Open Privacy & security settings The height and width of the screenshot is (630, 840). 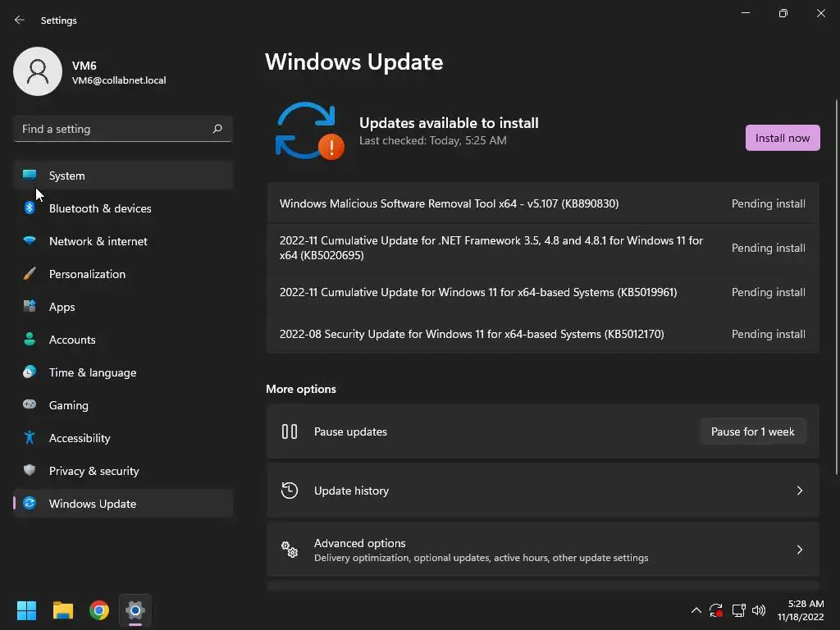click(x=123, y=470)
